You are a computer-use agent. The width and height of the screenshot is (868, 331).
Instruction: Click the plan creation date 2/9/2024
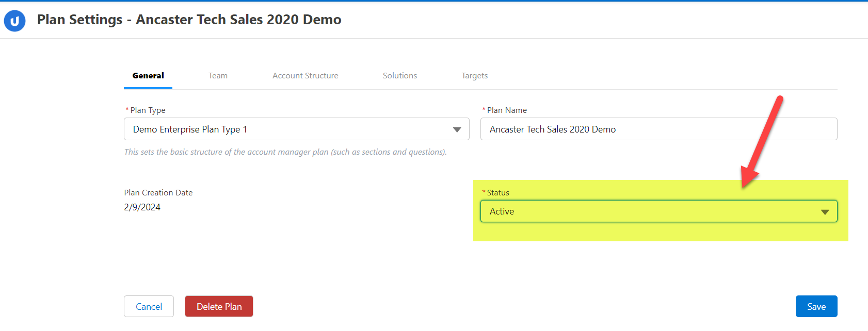tap(142, 207)
